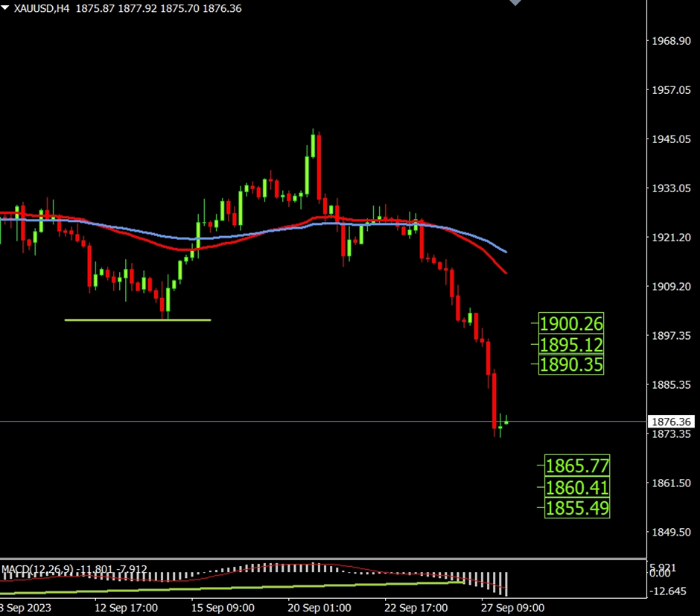Click the 27 Sep 09:00 time label
This screenshot has width=700, height=616.
512,607
